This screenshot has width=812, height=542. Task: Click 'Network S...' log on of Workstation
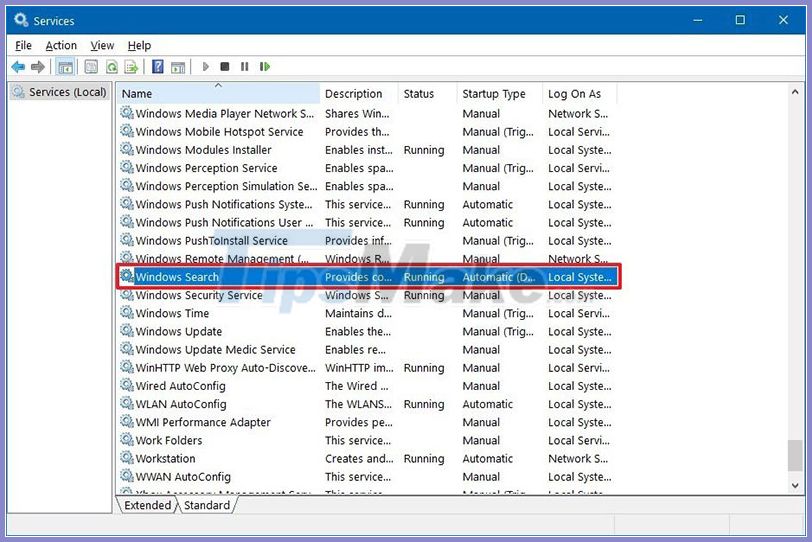coord(578,458)
